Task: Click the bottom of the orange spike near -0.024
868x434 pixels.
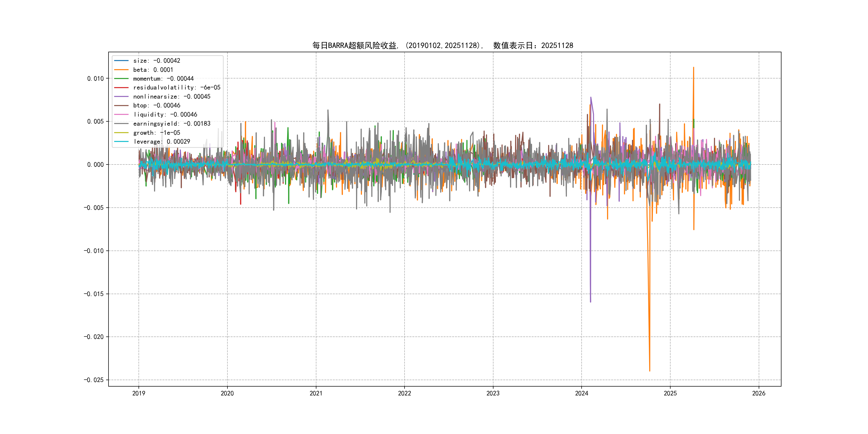Action: pyautogui.click(x=650, y=371)
